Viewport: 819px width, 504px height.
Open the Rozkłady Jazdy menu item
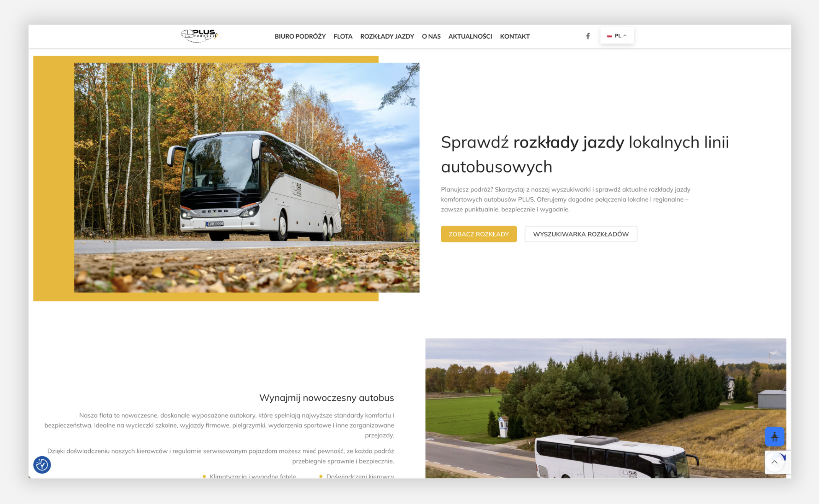(387, 36)
